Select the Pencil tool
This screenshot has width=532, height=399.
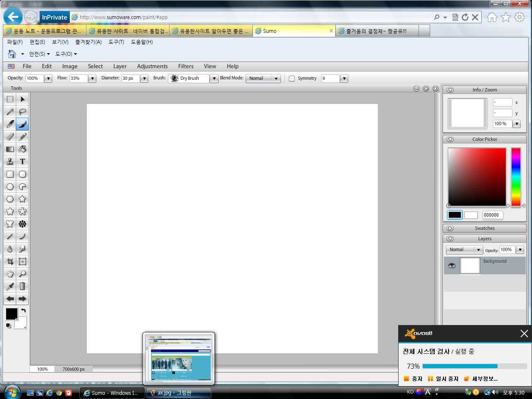[22, 137]
